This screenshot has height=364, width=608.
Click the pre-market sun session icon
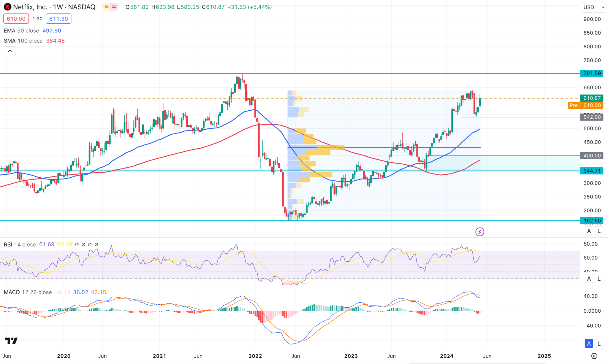point(106,7)
